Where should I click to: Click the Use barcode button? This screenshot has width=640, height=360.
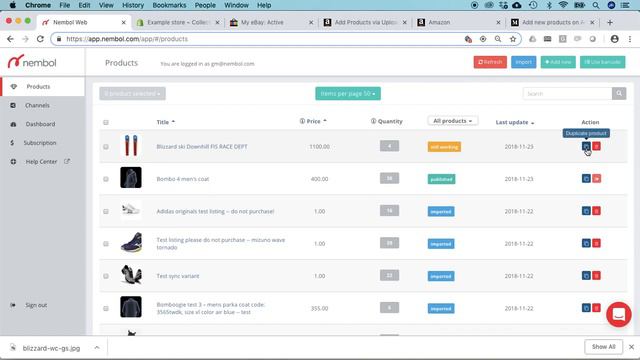[x=602, y=62]
